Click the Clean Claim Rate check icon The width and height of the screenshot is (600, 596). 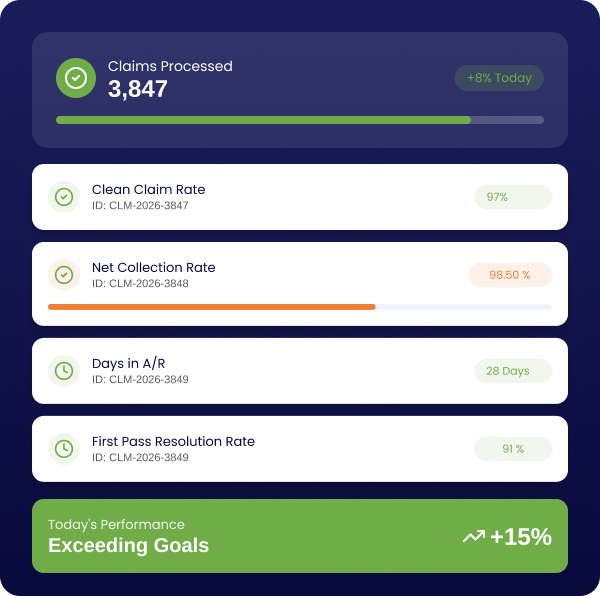tap(64, 197)
